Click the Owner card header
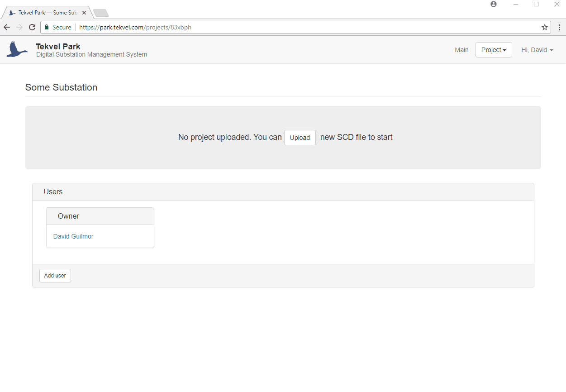The image size is (566, 392). [100, 216]
